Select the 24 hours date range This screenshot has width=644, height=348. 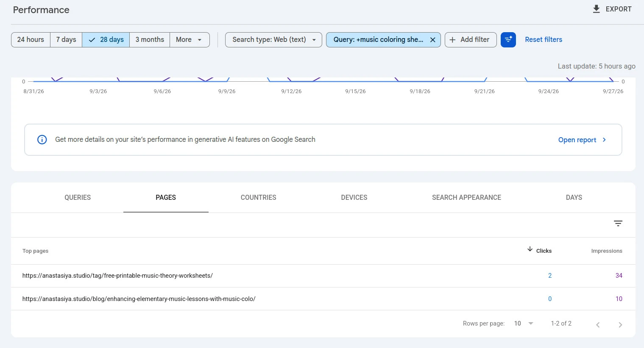point(31,40)
